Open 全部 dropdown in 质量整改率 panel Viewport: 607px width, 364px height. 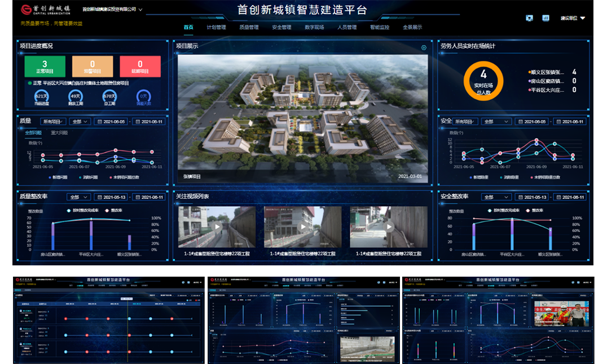[78, 197]
